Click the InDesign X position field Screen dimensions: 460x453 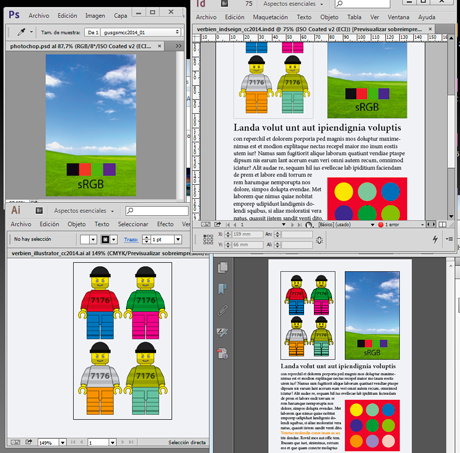247,234
